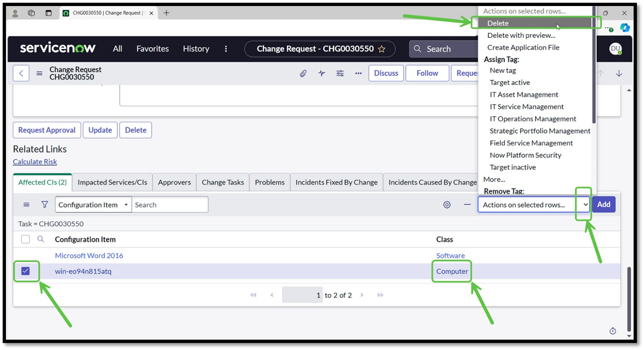Open the Configuration Item search field dropdown
644x350 pixels.
tap(93, 205)
